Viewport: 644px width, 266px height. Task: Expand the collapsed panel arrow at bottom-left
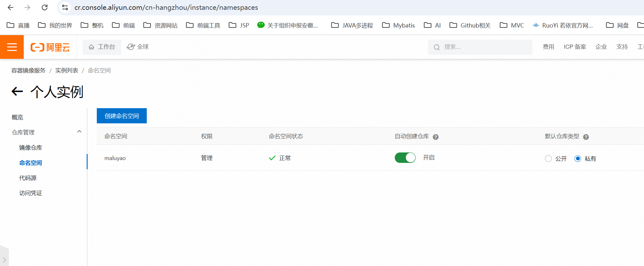(4, 260)
